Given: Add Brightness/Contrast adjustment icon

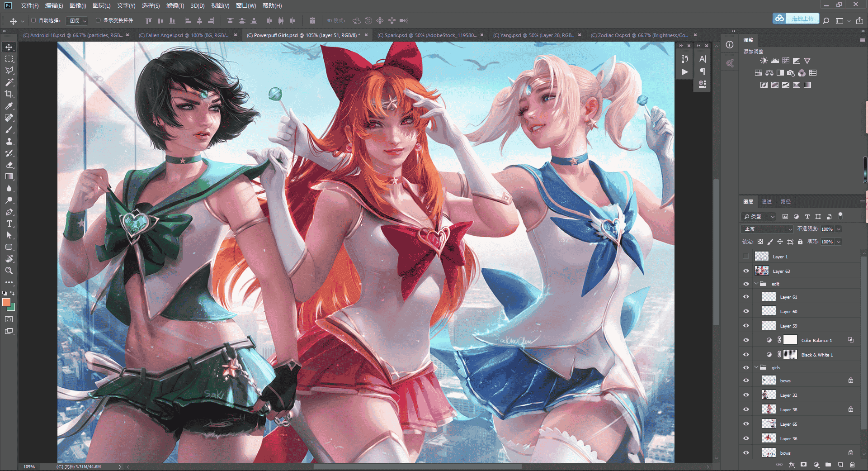Looking at the screenshot, I should [x=764, y=61].
